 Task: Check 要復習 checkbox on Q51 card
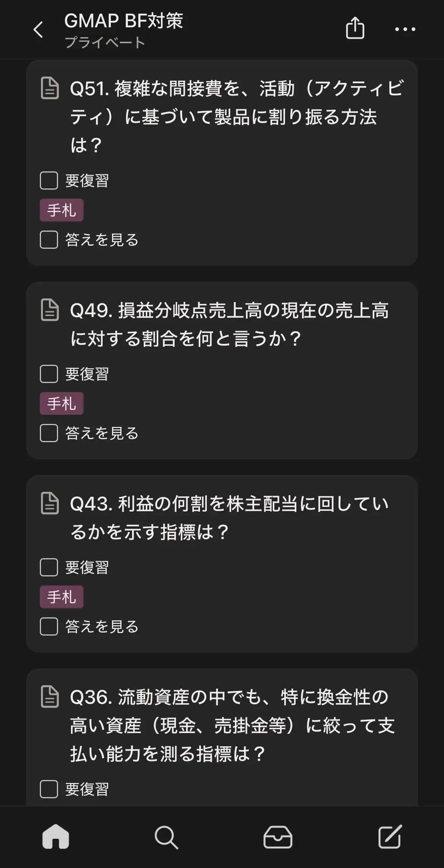(49, 181)
